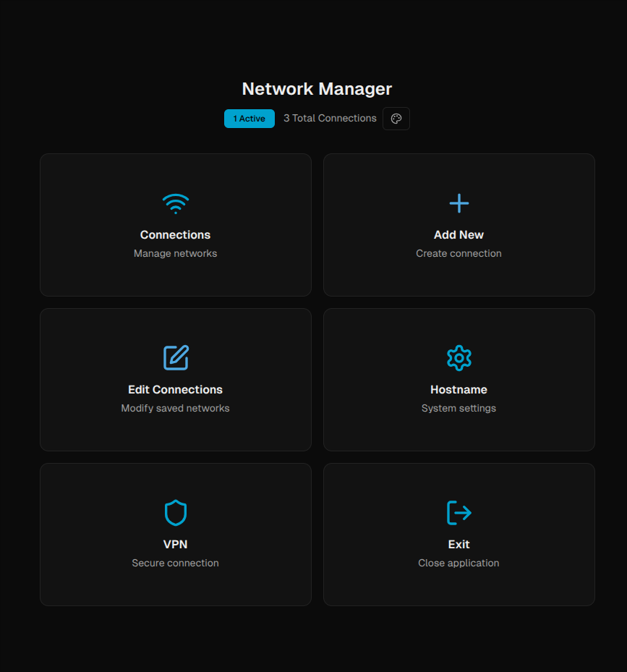Click the 'Secure connection' subtitle
This screenshot has width=627, height=672.
click(x=175, y=563)
